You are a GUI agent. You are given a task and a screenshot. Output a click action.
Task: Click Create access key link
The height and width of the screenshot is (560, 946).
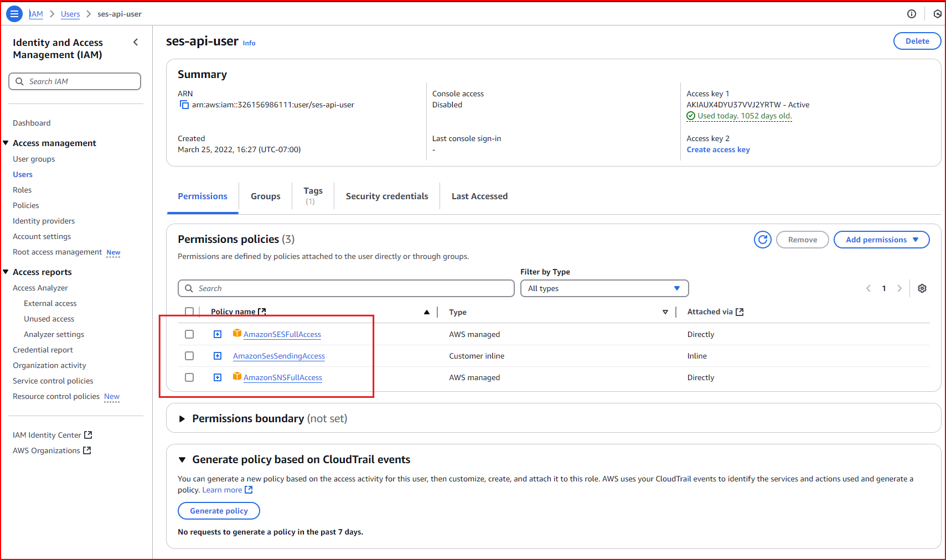[x=718, y=149]
